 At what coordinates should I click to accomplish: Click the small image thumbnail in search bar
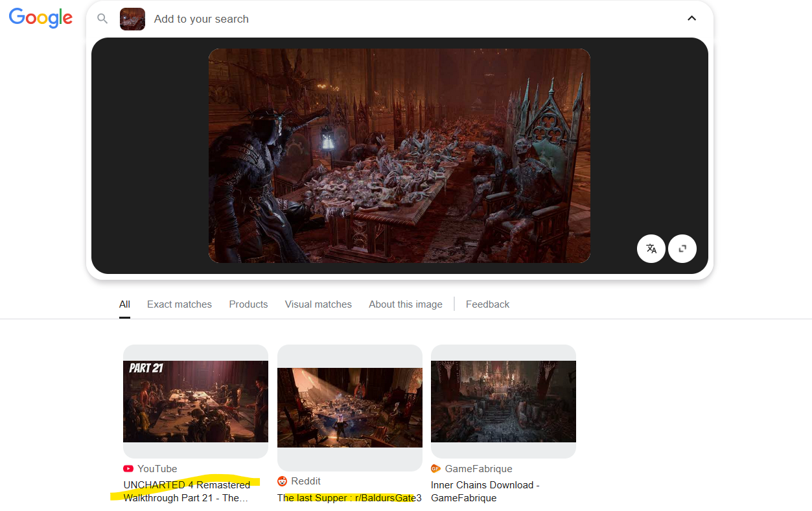click(x=132, y=19)
